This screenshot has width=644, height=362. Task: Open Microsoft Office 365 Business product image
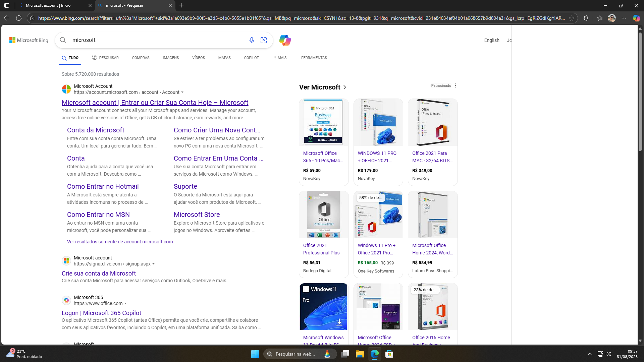coord(324,122)
